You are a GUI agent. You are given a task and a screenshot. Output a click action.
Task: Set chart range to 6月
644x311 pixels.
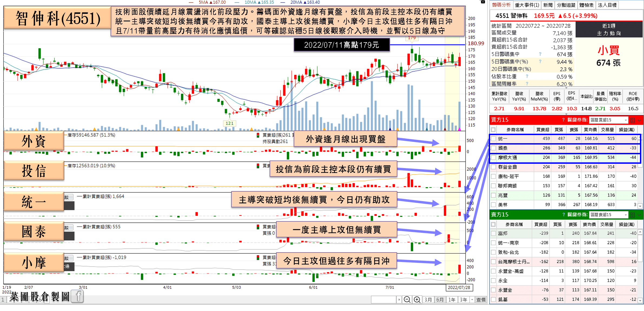click(440, 300)
